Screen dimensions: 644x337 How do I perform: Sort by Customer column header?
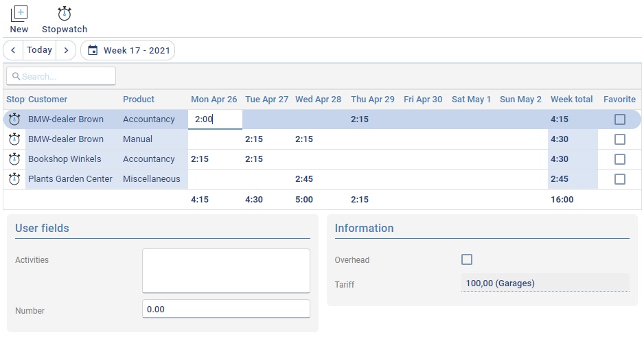coord(47,100)
